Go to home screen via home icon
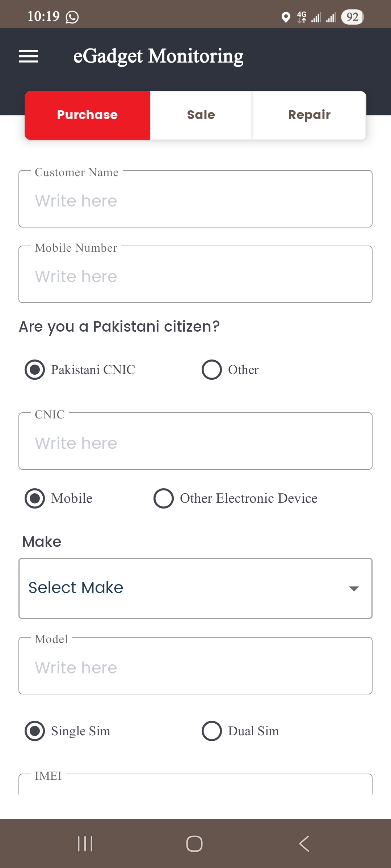391x868 pixels. [x=194, y=844]
